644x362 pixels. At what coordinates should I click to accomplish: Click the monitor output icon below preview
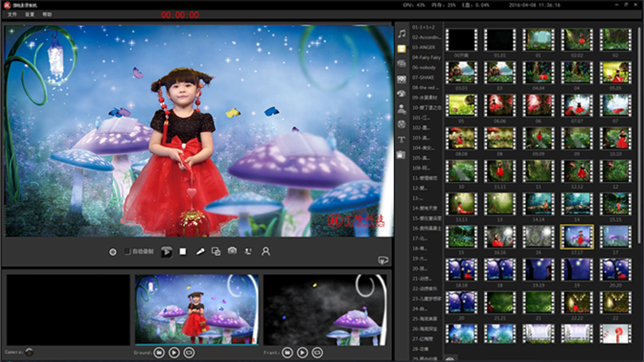383,260
